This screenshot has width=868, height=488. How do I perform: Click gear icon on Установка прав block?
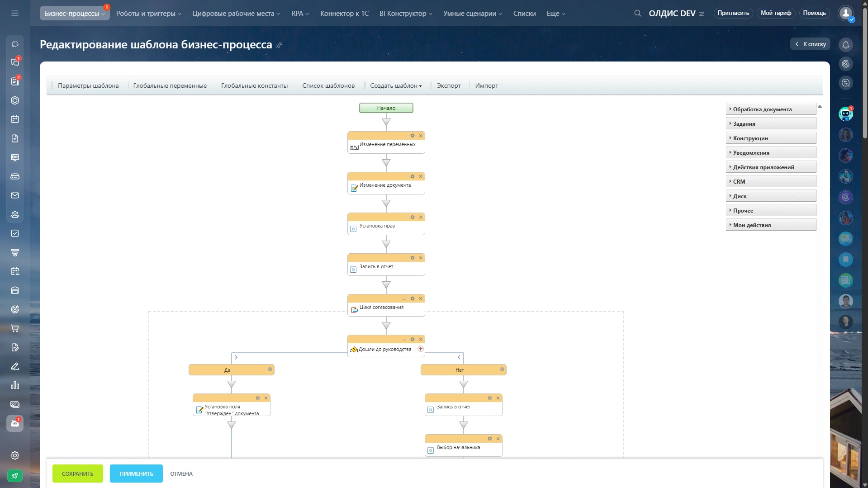pos(412,217)
